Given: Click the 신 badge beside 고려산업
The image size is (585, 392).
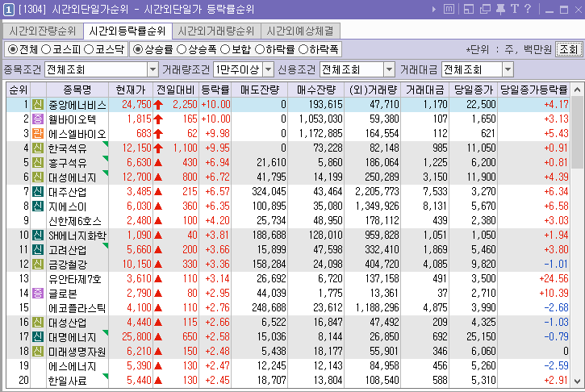Looking at the screenshot, I should pyautogui.click(x=38, y=250).
